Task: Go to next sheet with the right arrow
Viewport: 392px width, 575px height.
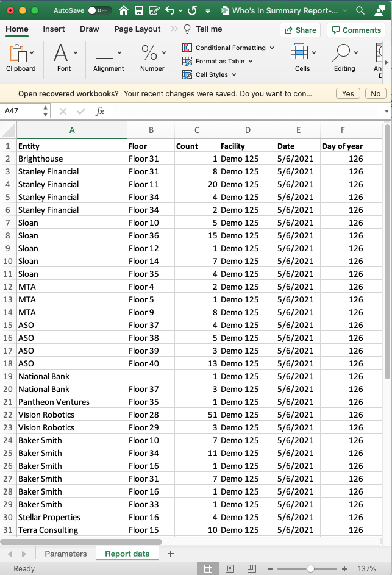Action: 24,554
